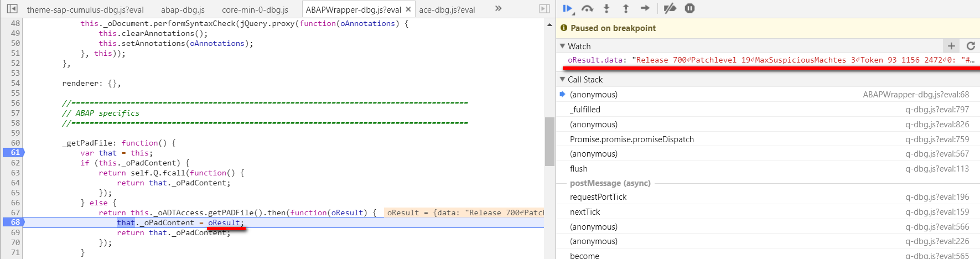This screenshot has height=259, width=980.
Task: Open source link q-dbg.js?eval:759
Action: tap(937, 139)
